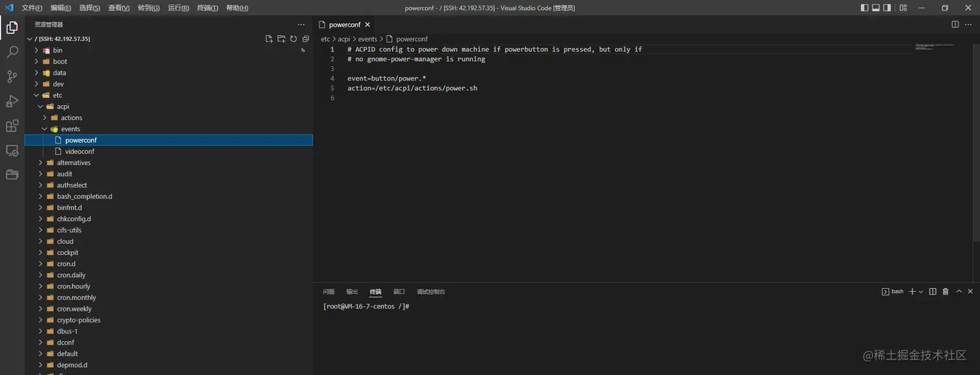Select the powerconf file in tree

(x=169, y=140)
